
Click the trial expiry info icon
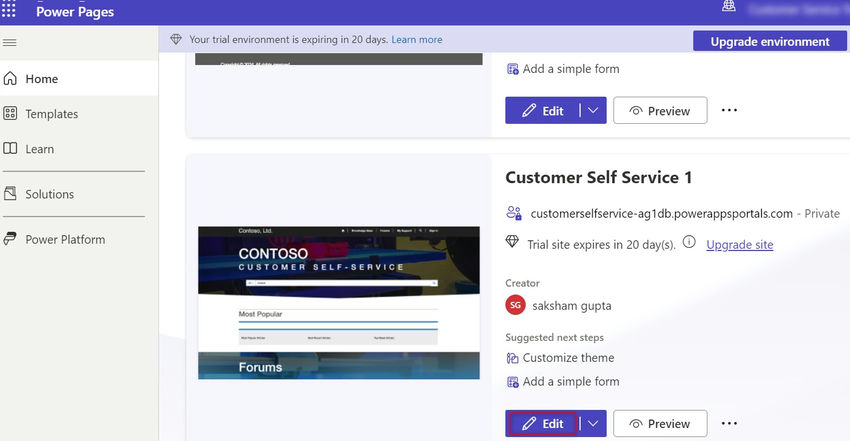[x=689, y=242]
